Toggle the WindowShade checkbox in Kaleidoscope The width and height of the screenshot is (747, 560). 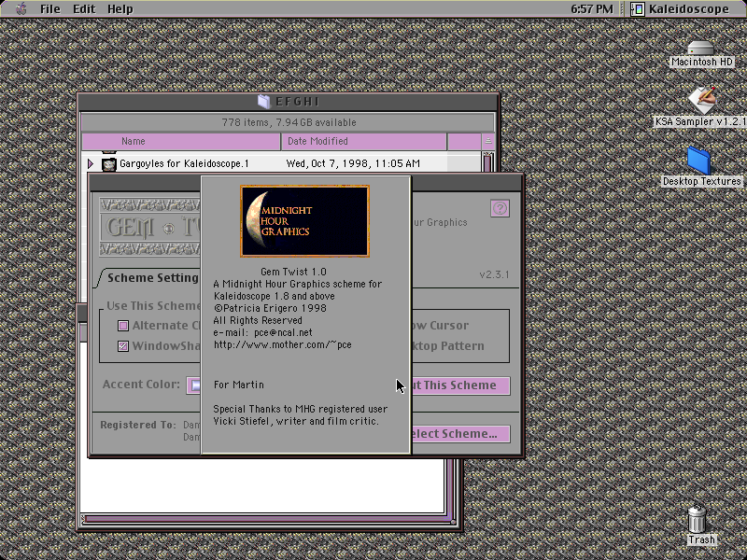tap(123, 346)
